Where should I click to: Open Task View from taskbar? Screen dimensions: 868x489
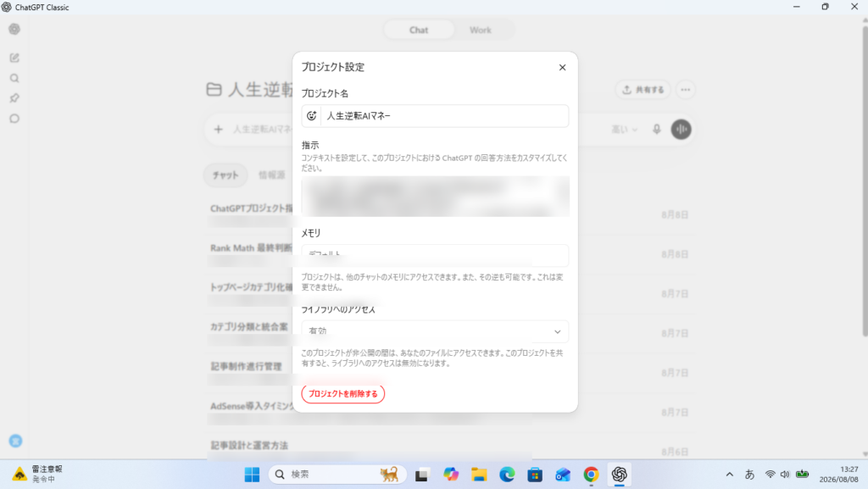click(x=422, y=475)
